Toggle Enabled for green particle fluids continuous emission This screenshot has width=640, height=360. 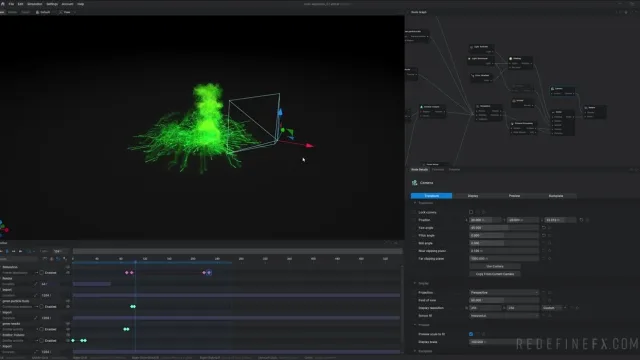coord(42,307)
